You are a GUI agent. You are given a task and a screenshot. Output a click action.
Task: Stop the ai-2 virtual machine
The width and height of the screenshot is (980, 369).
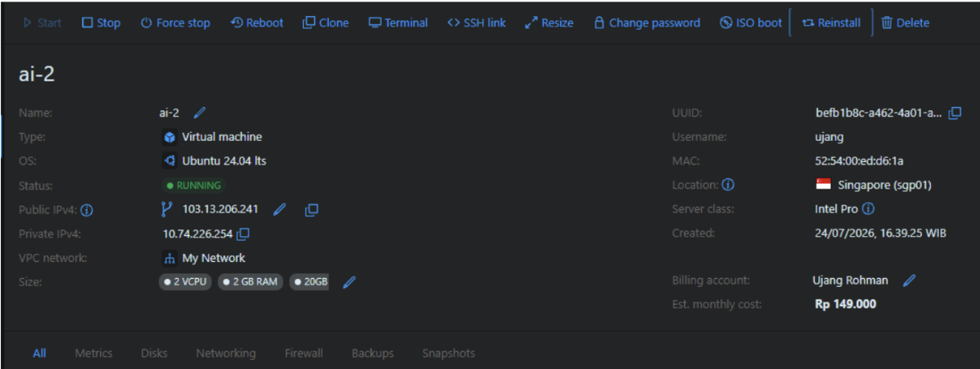[x=101, y=23]
